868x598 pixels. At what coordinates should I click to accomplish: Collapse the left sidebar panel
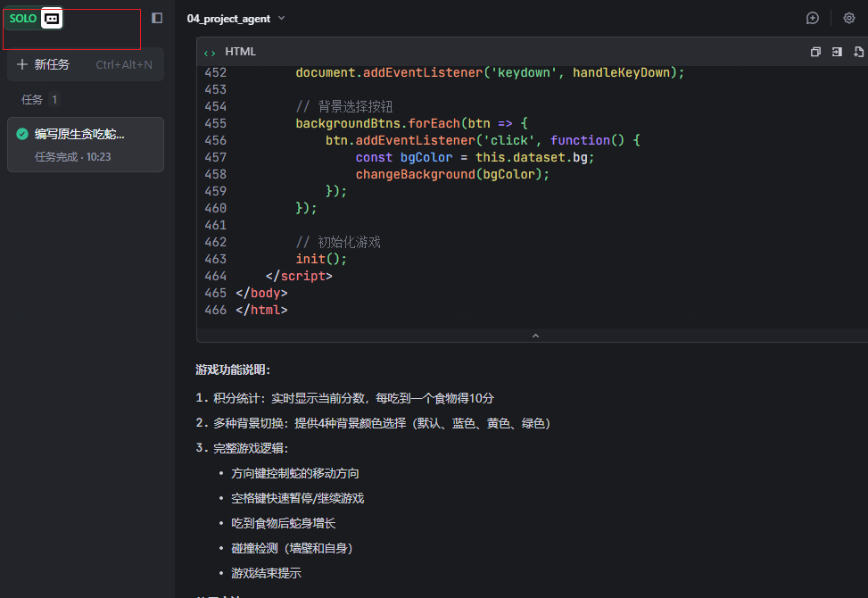click(x=157, y=18)
